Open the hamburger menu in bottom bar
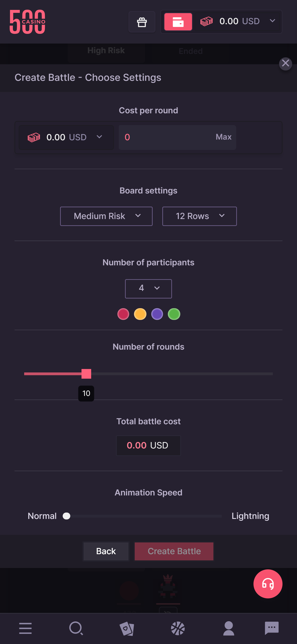 [x=25, y=628]
